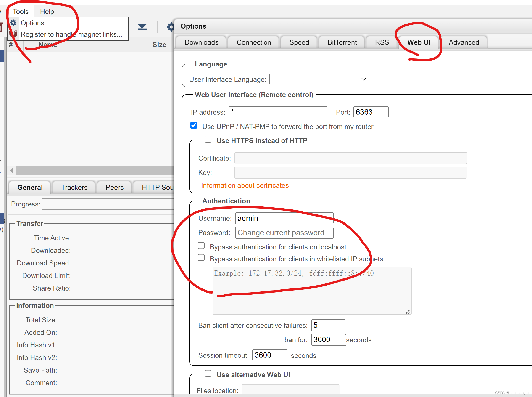Open the Tools menu

point(21,11)
